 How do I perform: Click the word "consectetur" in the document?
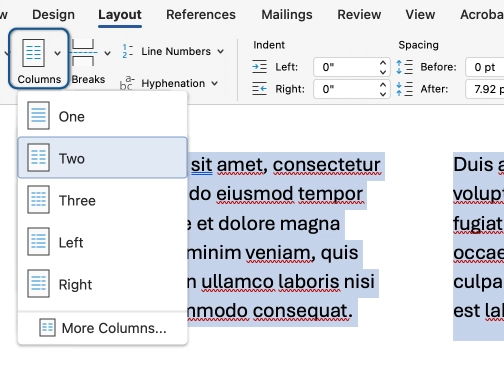[x=327, y=165]
